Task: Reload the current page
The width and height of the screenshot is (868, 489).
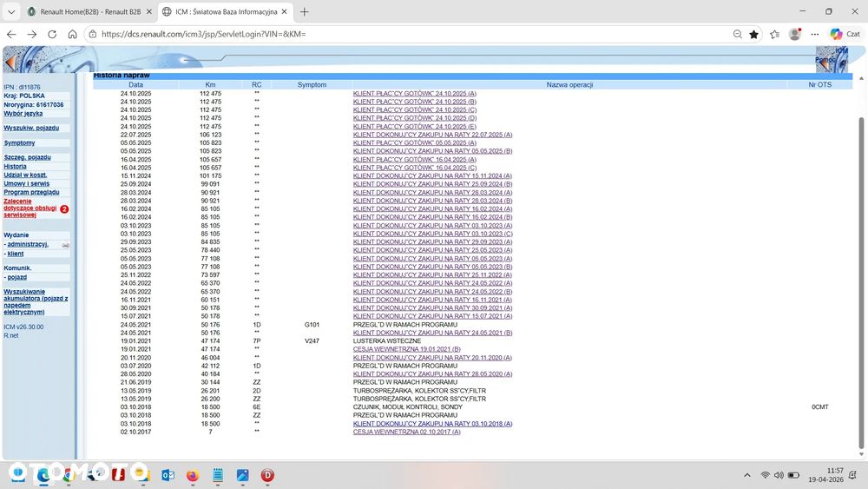Action: [52, 35]
